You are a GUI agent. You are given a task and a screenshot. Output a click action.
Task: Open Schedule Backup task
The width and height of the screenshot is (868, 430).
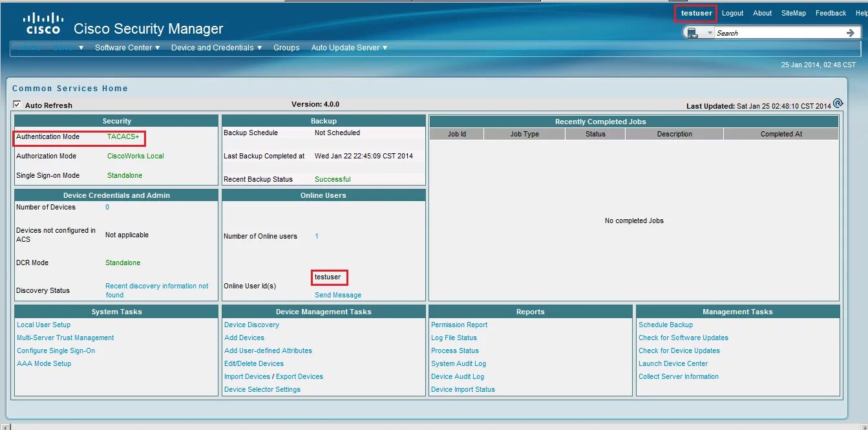pyautogui.click(x=666, y=325)
